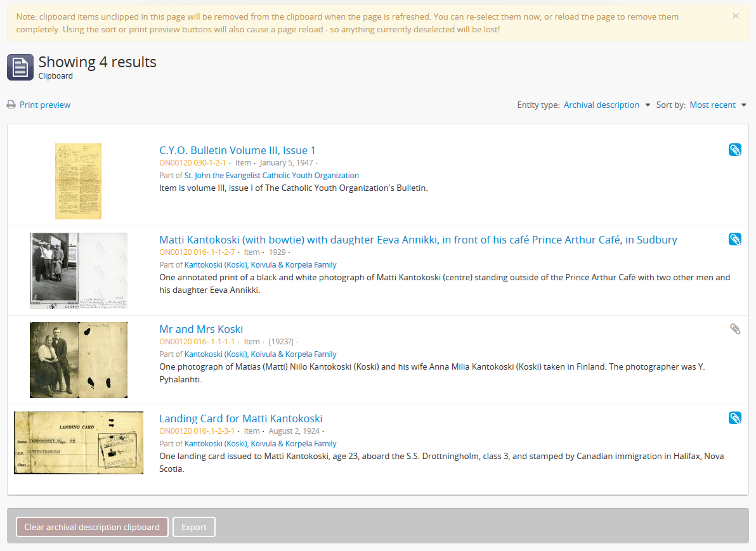The width and height of the screenshot is (756, 551).
Task: Click Clear archival description clipboard button
Action: [x=92, y=527]
